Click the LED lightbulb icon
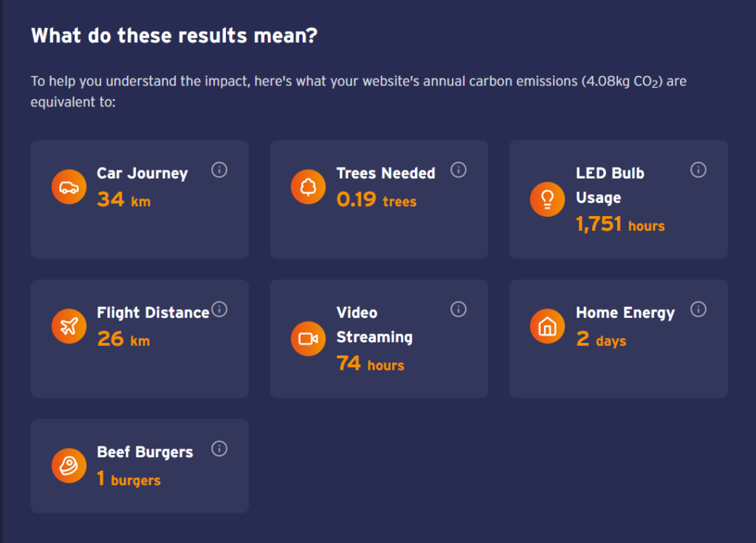 (x=548, y=199)
